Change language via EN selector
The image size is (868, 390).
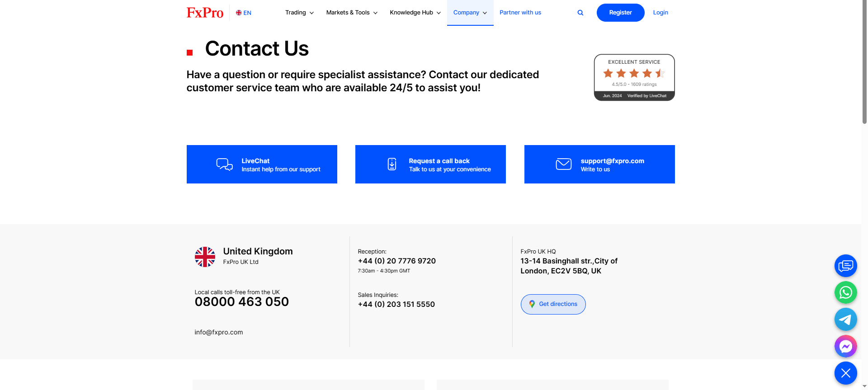point(244,13)
